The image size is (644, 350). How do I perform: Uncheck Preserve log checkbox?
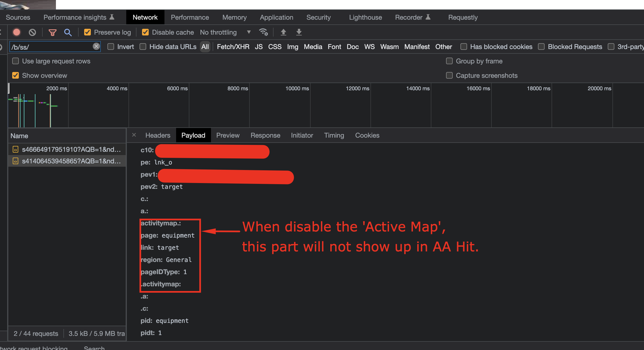(87, 32)
